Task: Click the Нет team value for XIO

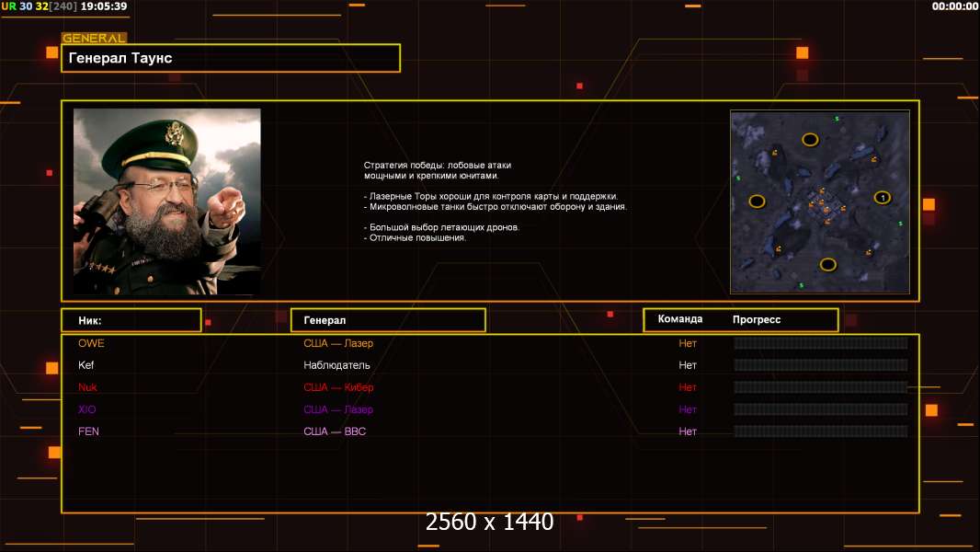Action: coord(688,409)
